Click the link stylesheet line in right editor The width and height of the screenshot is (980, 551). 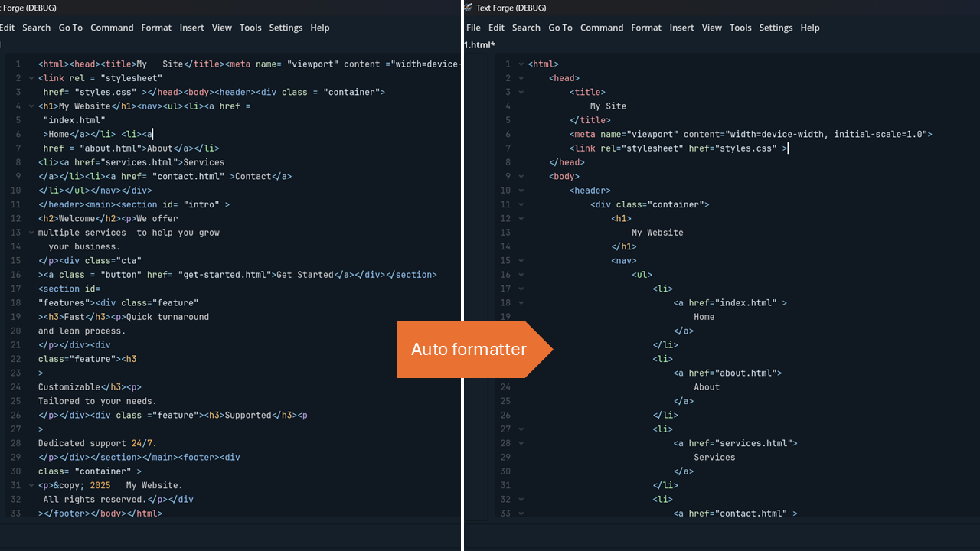pyautogui.click(x=678, y=148)
